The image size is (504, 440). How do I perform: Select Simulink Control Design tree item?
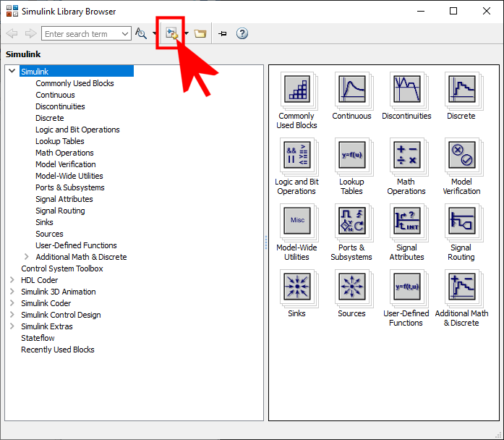(x=61, y=315)
